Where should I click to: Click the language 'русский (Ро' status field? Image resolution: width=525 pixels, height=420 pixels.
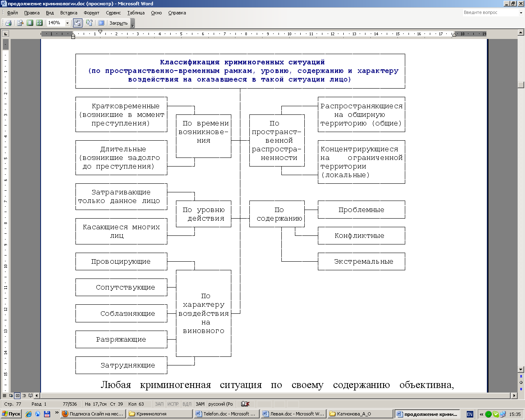[221, 404]
